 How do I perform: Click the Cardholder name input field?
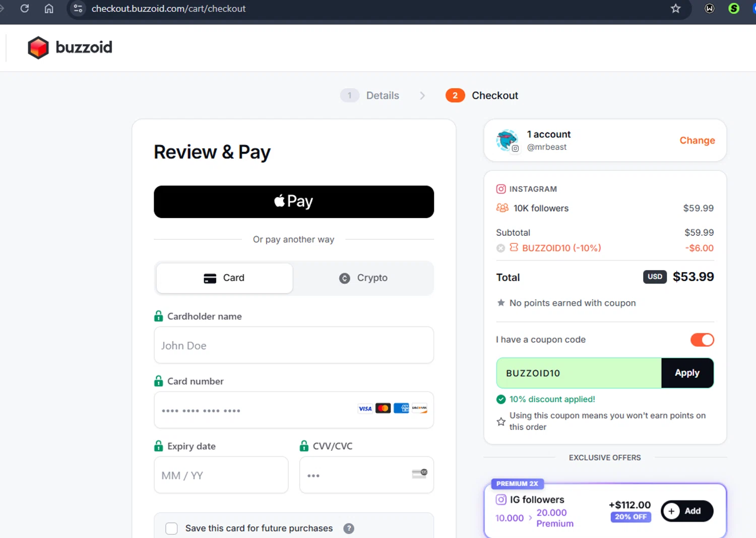(294, 345)
